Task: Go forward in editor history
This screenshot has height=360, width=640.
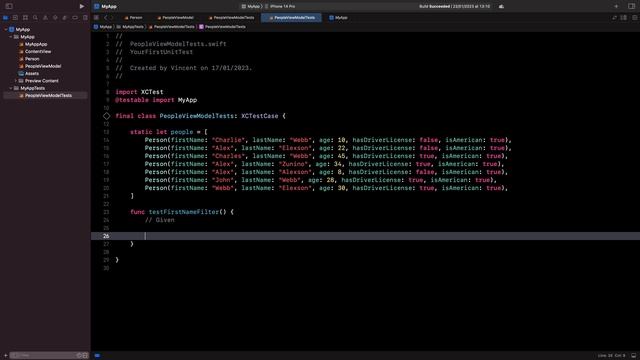Action: [111, 18]
